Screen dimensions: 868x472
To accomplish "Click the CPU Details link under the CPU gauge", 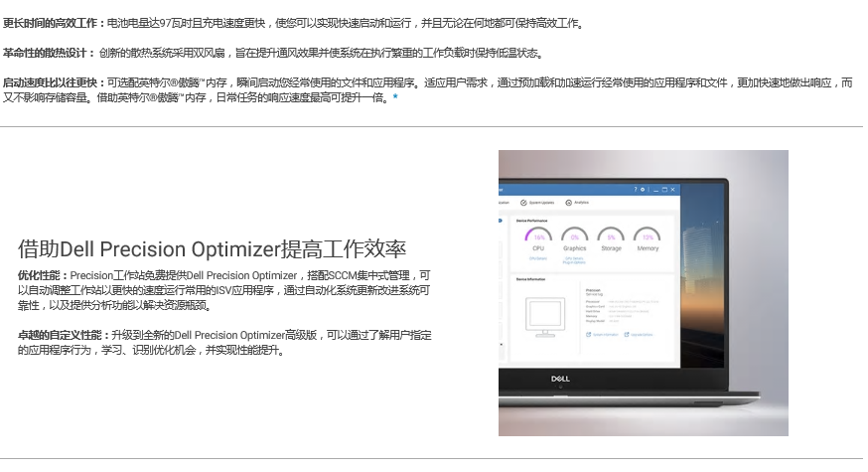I will tap(538, 258).
